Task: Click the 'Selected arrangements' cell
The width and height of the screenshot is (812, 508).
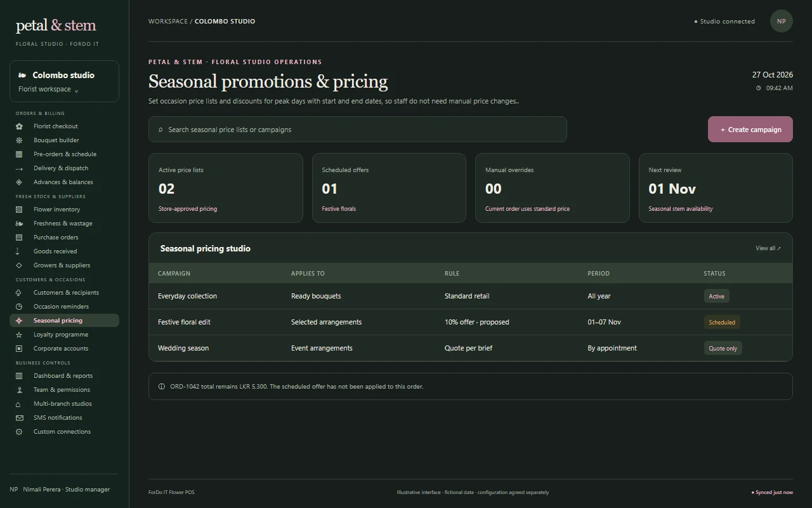Action: point(326,322)
